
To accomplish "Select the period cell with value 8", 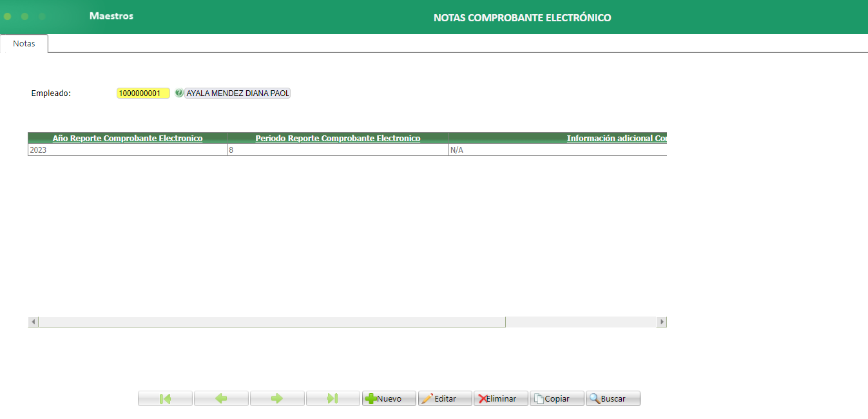I will [x=338, y=150].
